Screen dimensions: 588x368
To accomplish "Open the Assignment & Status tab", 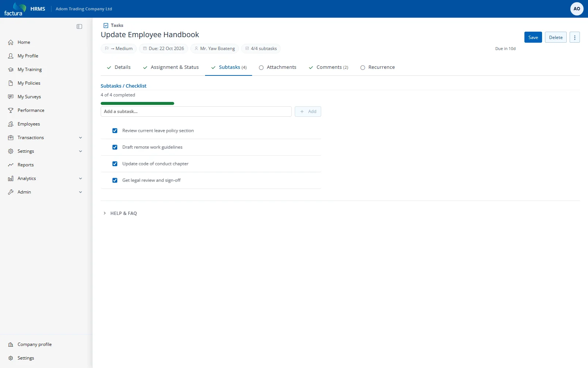I will pyautogui.click(x=171, y=67).
